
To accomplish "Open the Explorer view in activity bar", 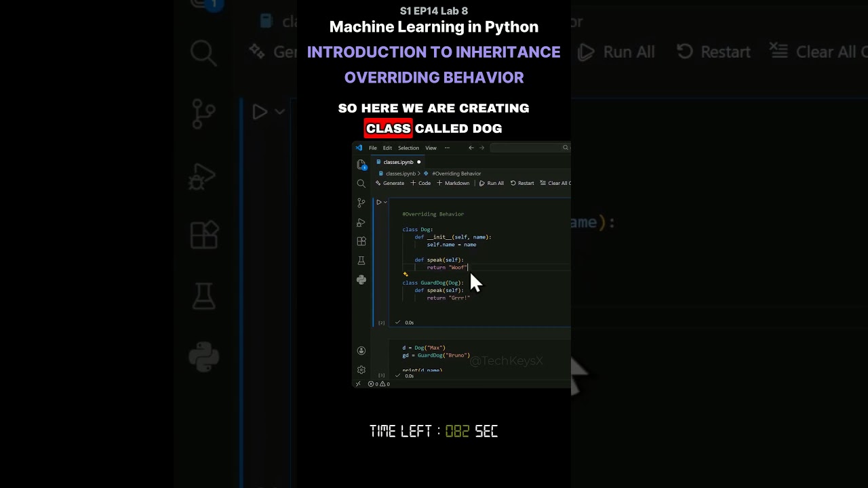I will coord(361,164).
